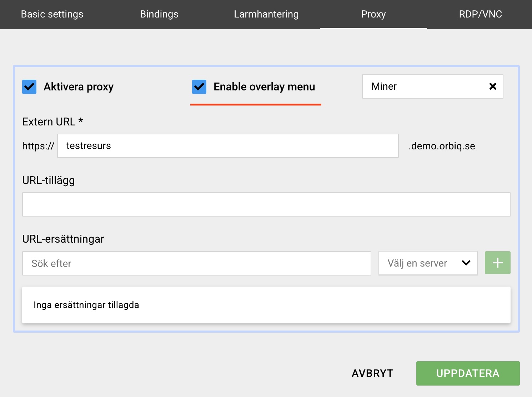Click into the Sök efter search field

coord(196,263)
